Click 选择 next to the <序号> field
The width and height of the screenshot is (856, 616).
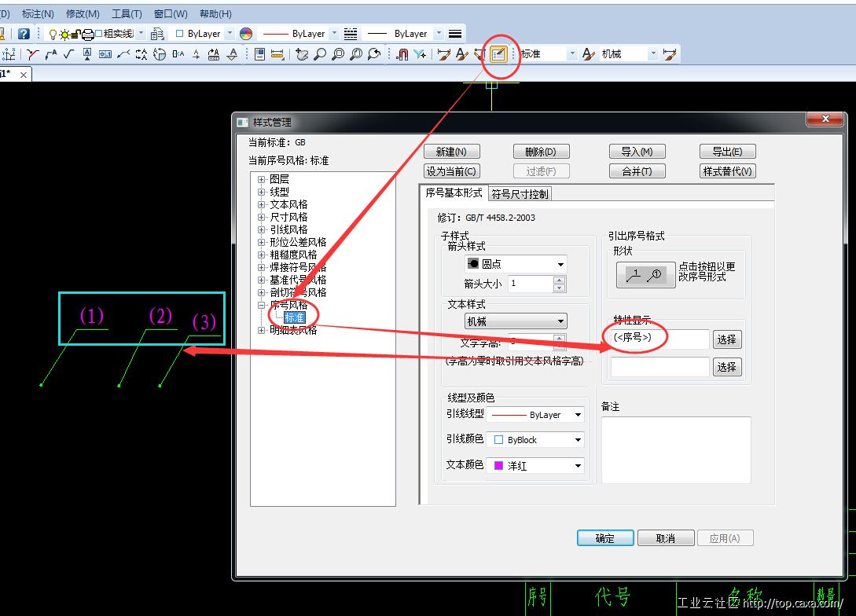[x=726, y=339]
